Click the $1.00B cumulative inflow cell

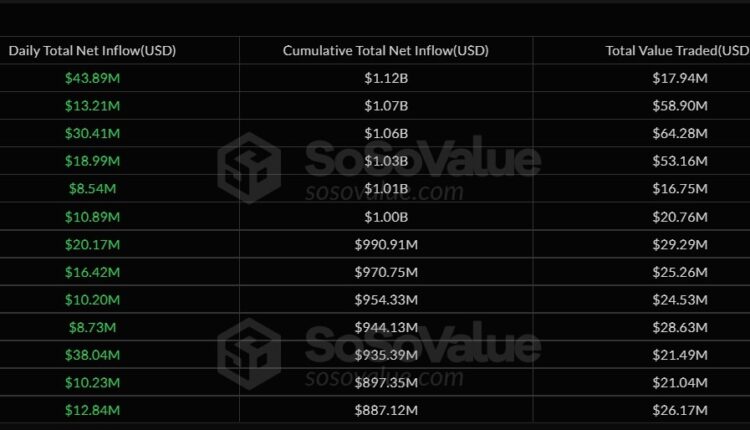point(386,216)
